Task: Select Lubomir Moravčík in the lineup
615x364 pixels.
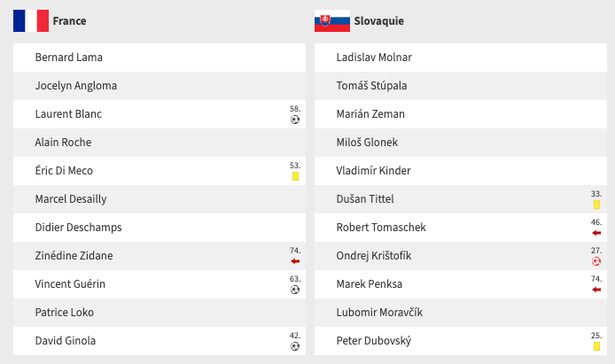Action: [x=379, y=313]
